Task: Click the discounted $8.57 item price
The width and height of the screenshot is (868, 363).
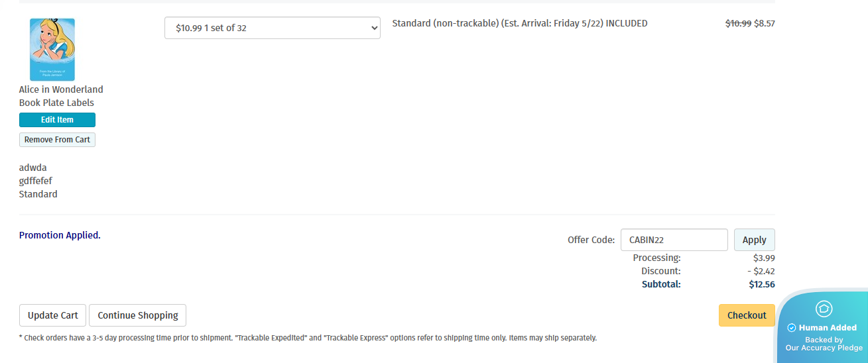Action: click(x=765, y=23)
